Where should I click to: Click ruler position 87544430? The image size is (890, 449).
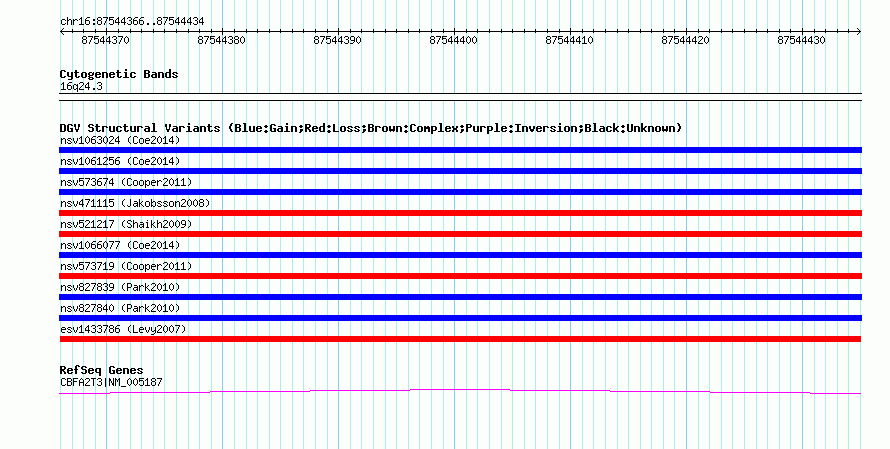(801, 40)
